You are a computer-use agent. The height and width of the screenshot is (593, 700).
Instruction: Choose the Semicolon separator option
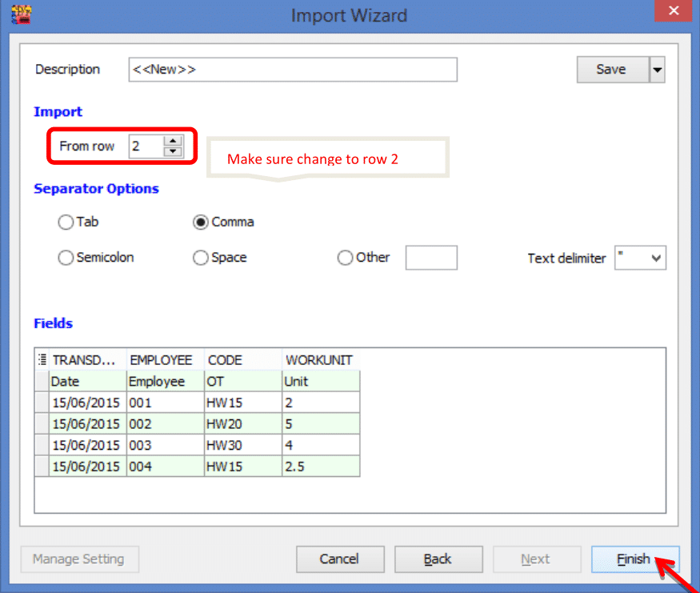click(x=66, y=258)
